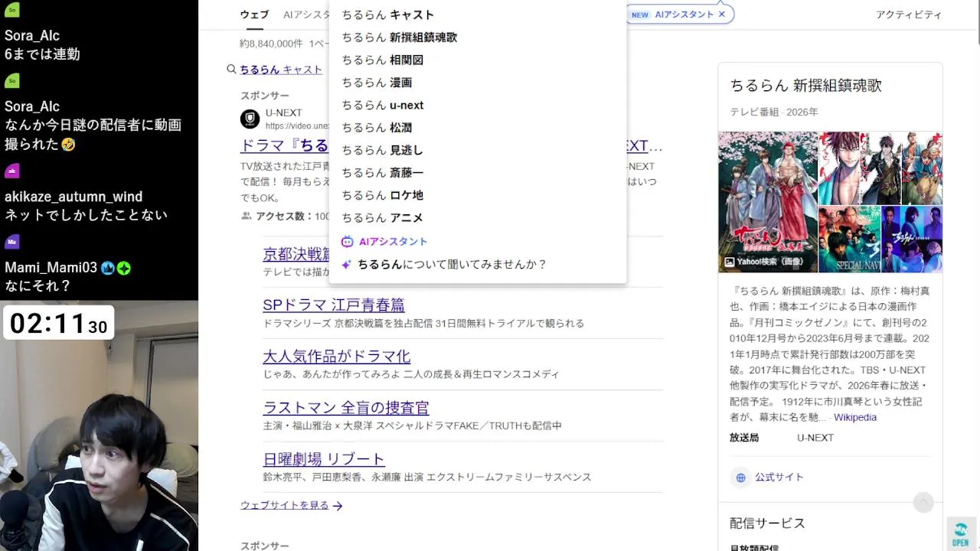Open the NEW AIアシスタント pill button
Viewport: 980px width, 551px height.
(679, 15)
